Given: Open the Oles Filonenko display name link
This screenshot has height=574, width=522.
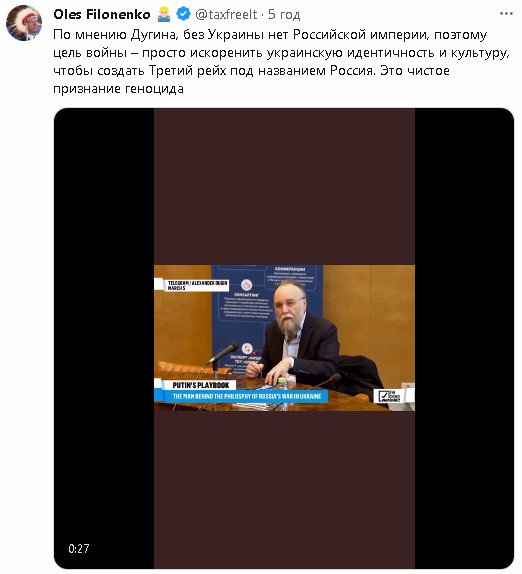Looking at the screenshot, I should pyautogui.click(x=102, y=14).
